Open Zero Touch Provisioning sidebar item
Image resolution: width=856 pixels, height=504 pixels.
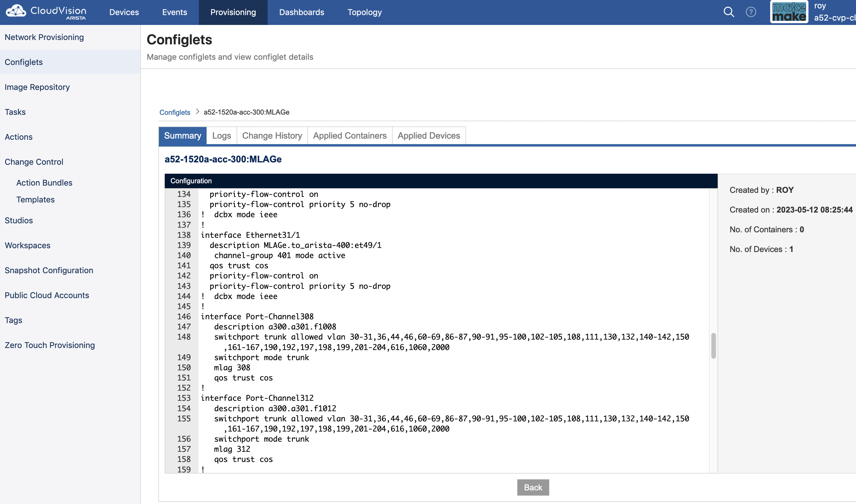tap(50, 345)
